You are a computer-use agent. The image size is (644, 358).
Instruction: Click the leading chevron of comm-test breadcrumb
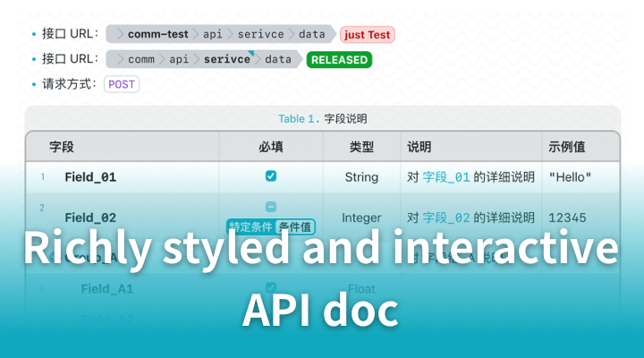[x=120, y=34]
